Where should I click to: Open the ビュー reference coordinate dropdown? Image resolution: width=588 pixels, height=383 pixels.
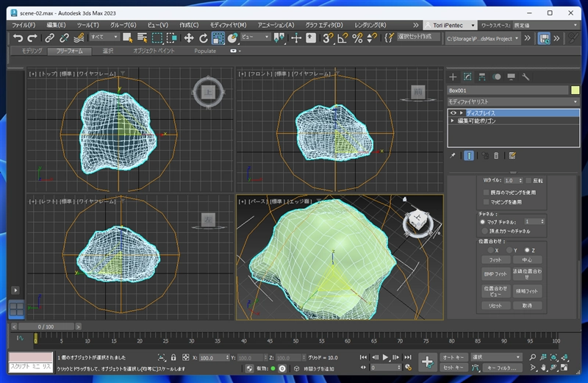255,37
